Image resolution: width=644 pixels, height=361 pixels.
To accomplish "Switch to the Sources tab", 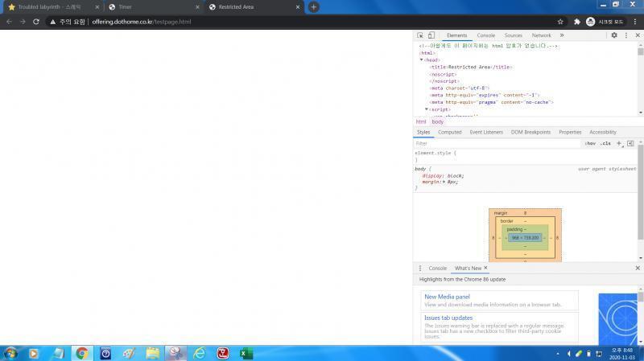I will pos(513,35).
